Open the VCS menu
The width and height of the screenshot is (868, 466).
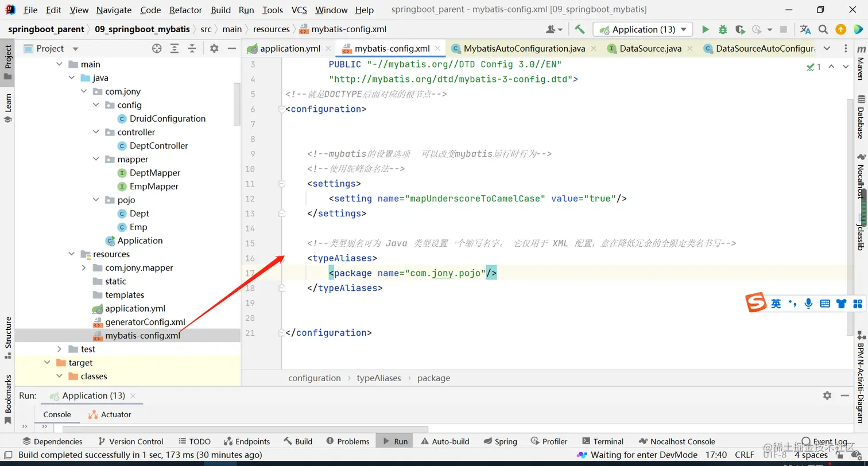click(x=299, y=10)
